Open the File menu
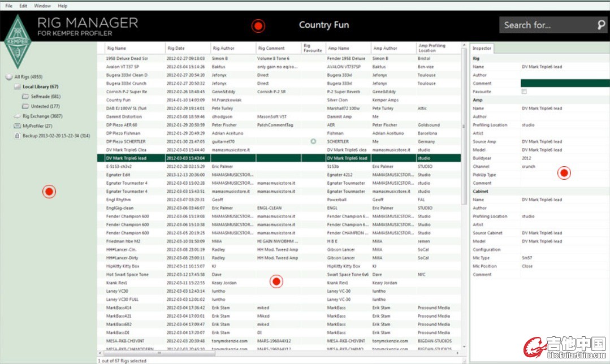This screenshot has width=610, height=364. click(8, 6)
